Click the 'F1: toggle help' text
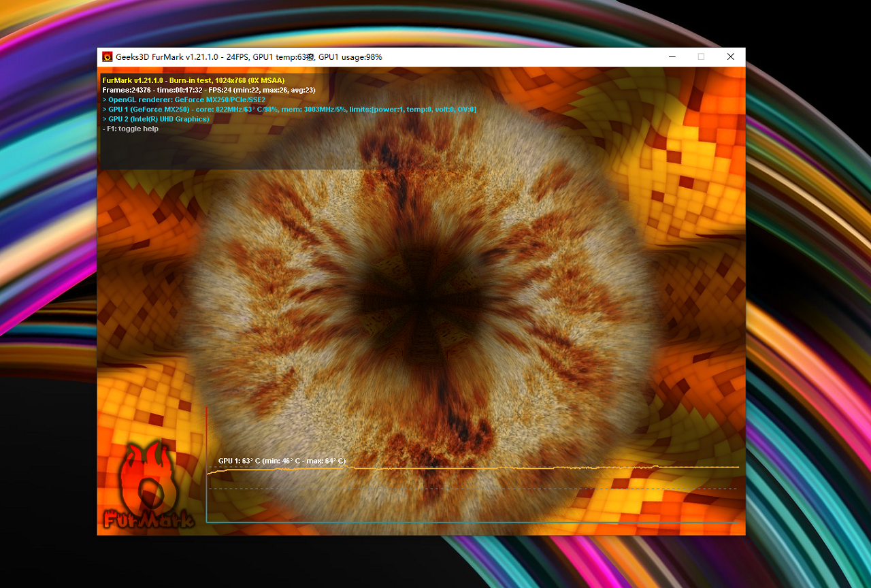871x588 pixels. pos(131,129)
